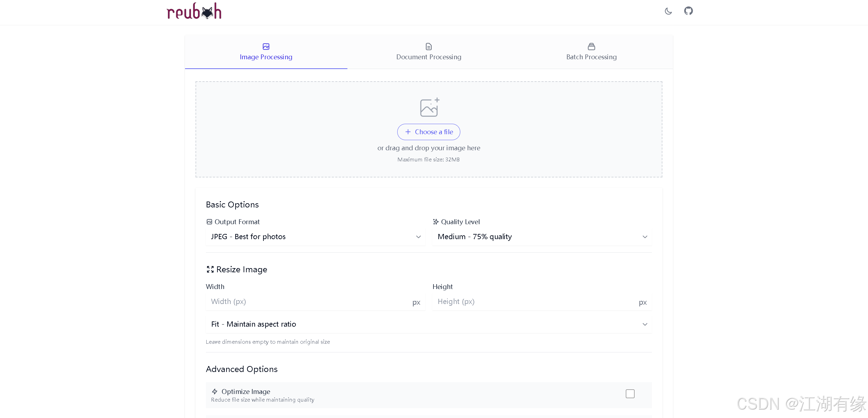Click the Resize Image expand icon
This screenshot has width=868, height=418.
210,269
